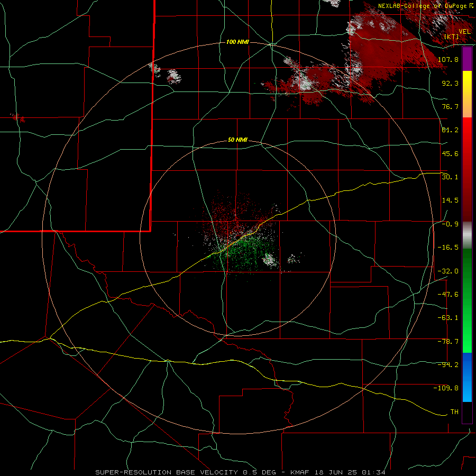Pick the blue segment of velocity color bar
The height and width of the screenshot is (476, 476).
coord(467,377)
